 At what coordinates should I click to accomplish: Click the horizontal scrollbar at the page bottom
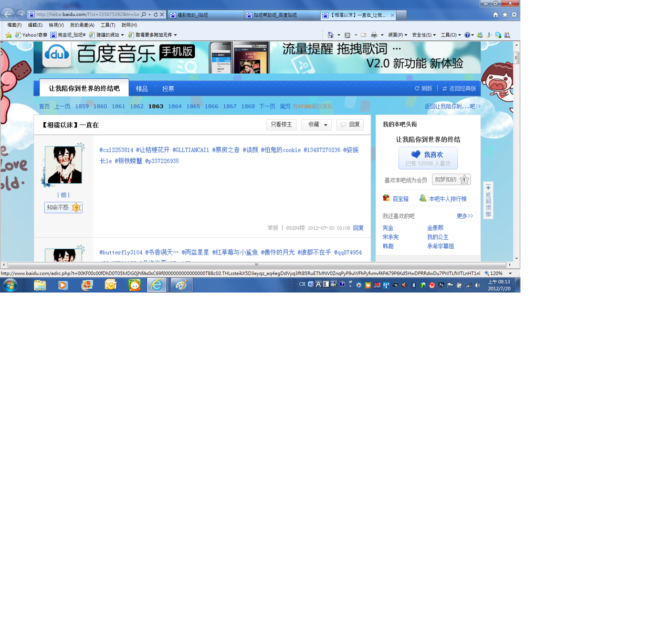257,265
